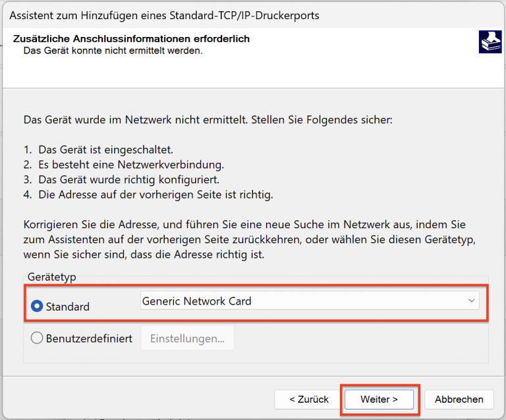Click the Gerätetyp group label

pyautogui.click(x=51, y=277)
